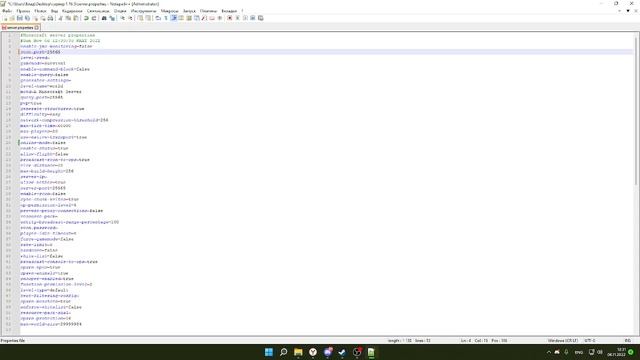
Task: Start macro recording with red record icon
Action: point(230,18)
